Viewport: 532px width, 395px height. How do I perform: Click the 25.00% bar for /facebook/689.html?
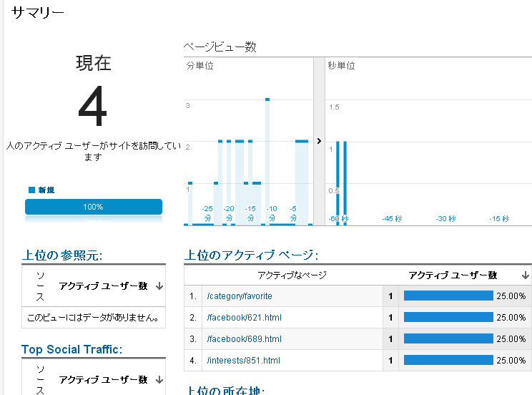tap(448, 338)
